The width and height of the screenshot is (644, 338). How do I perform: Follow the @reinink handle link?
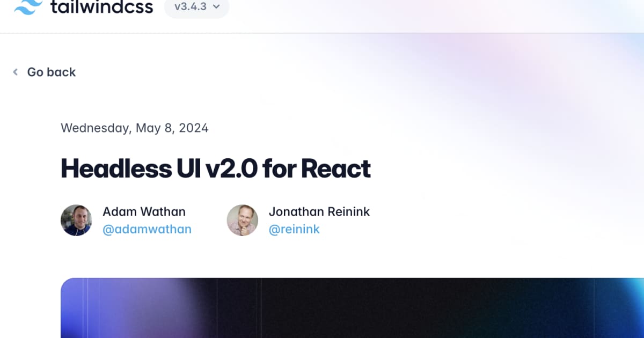(x=295, y=229)
